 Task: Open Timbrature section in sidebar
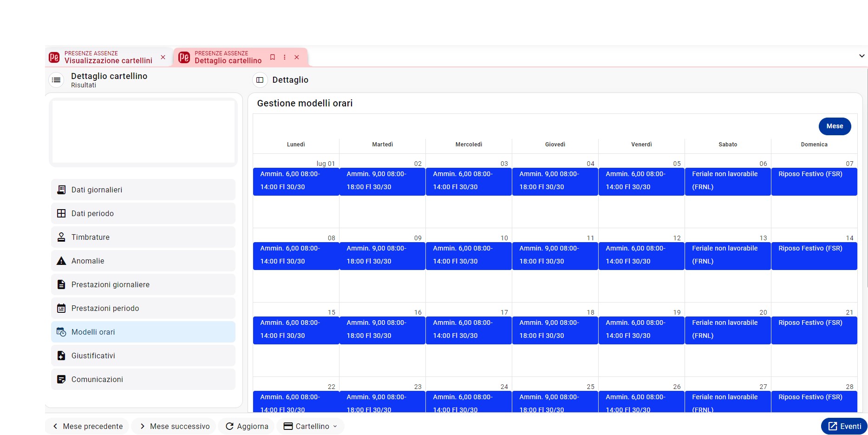[143, 237]
